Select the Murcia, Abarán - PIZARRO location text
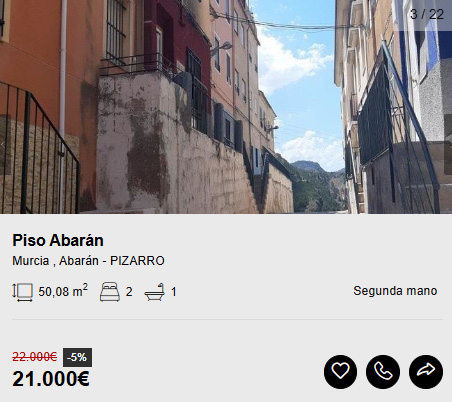The height and width of the screenshot is (402, 452). click(88, 261)
